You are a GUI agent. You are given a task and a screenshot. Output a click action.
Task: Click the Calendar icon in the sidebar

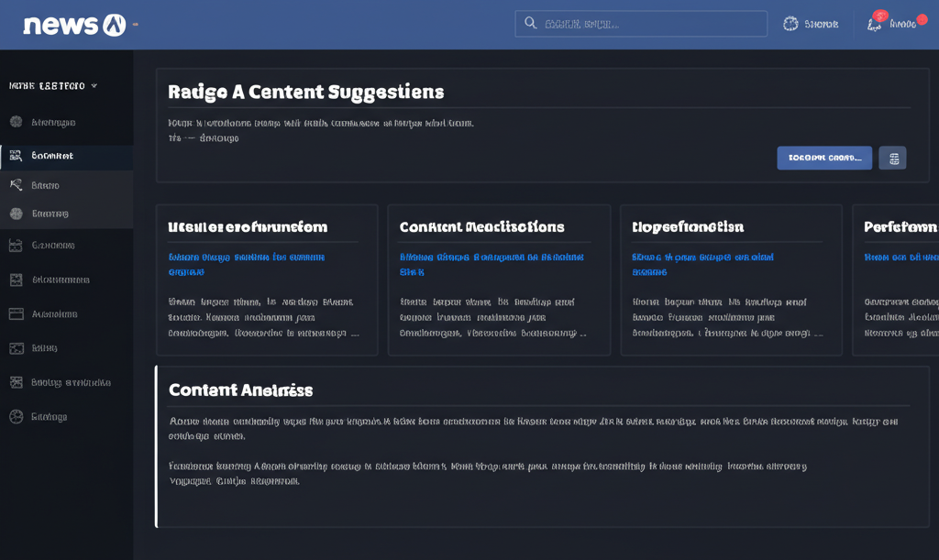pos(16,245)
